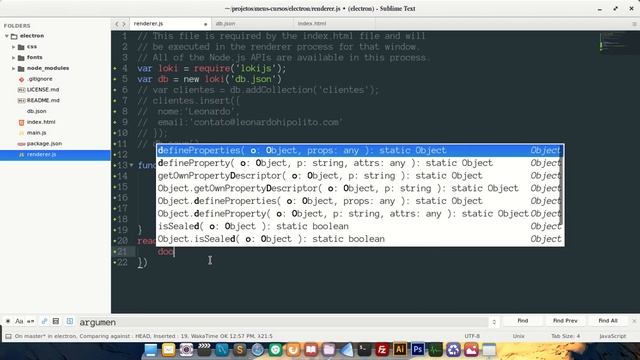Image resolution: width=640 pixels, height=360 pixels.
Task: Go to previous tab with left arrow
Action: (117, 24)
